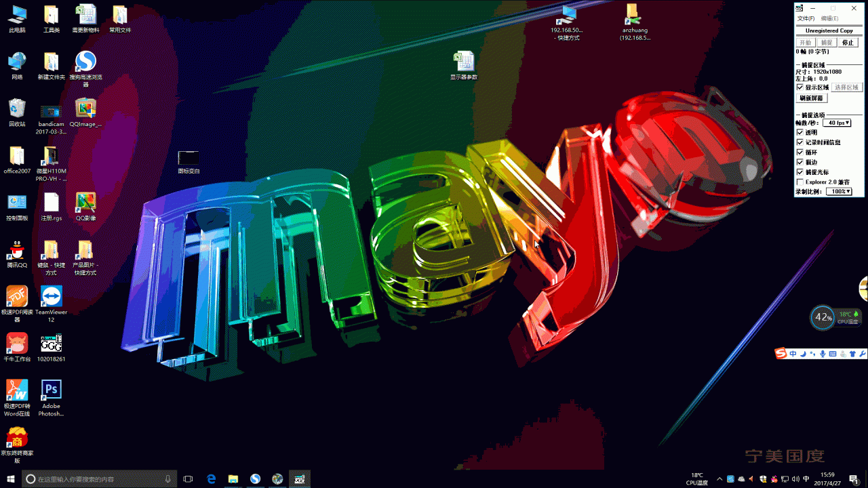Select the QQImage desktop icon

[x=85, y=113]
